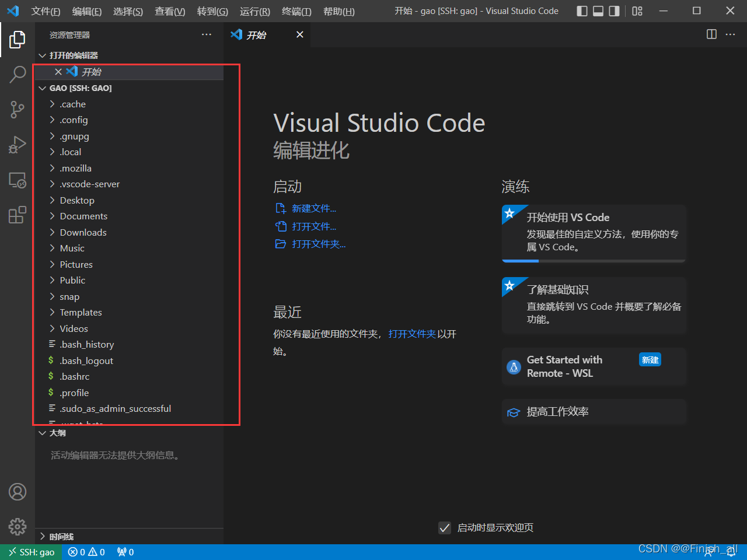
Task: Toggle secondary sidebar layout icon
Action: (x=614, y=11)
